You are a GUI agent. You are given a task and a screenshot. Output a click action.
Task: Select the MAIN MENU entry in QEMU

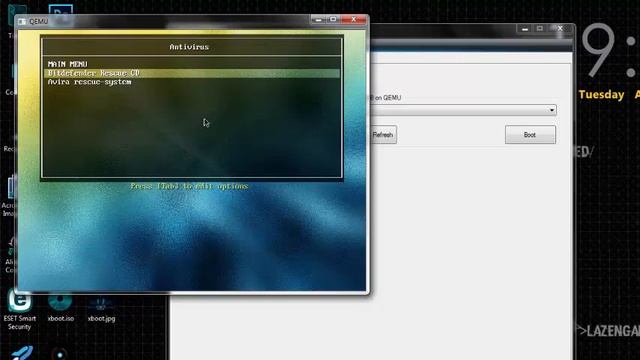[x=67, y=64]
